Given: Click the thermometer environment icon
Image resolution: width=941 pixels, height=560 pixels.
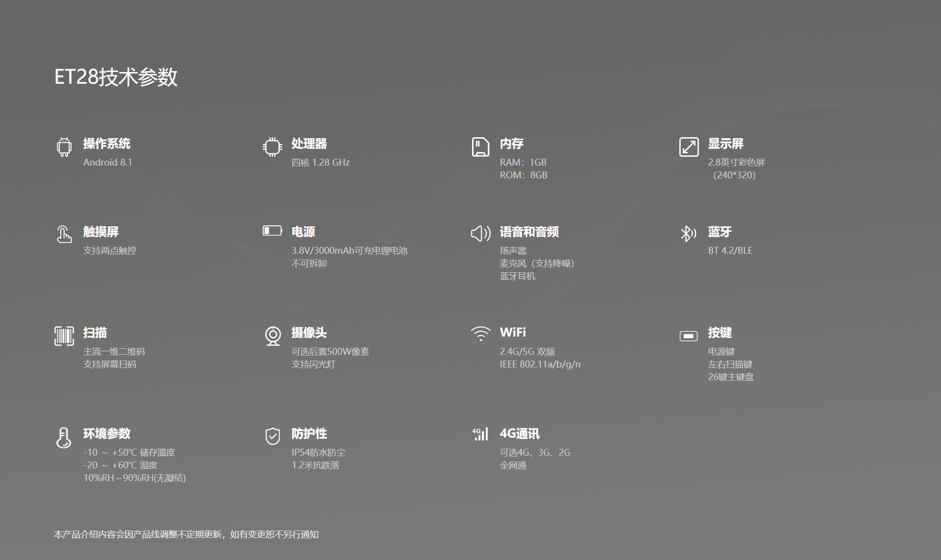Looking at the screenshot, I should [64, 438].
